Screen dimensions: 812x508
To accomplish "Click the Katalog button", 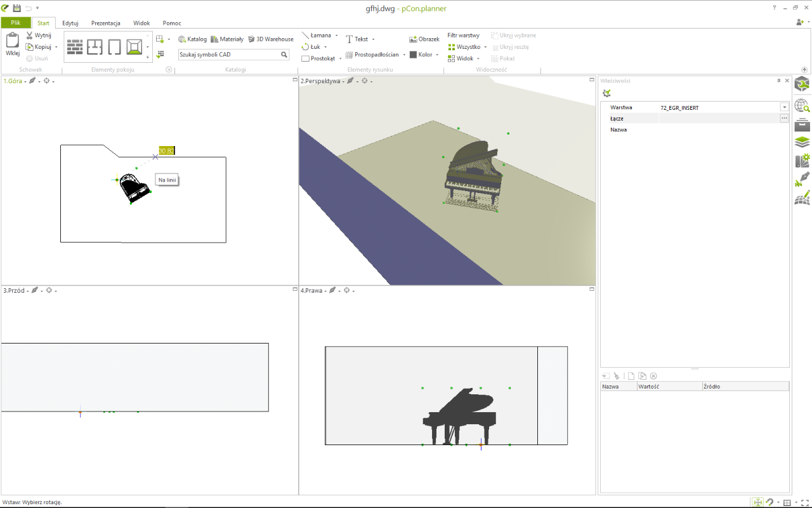I will 192,39.
